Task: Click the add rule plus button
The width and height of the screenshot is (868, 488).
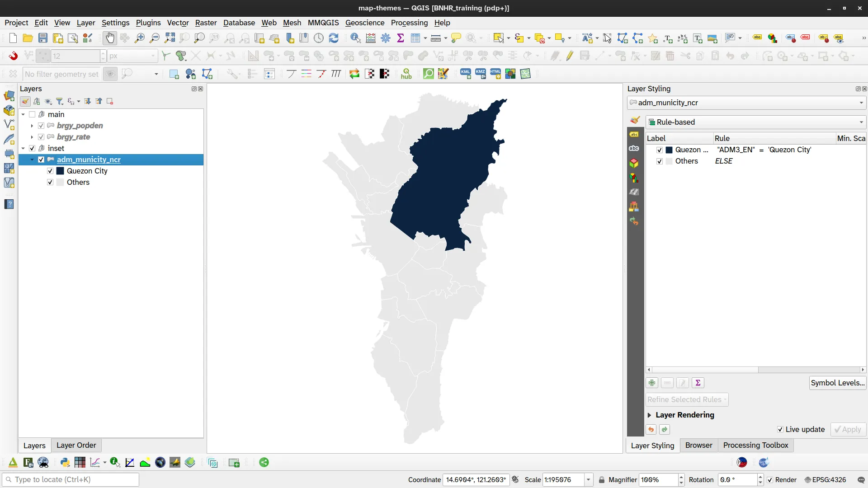Action: point(652,383)
